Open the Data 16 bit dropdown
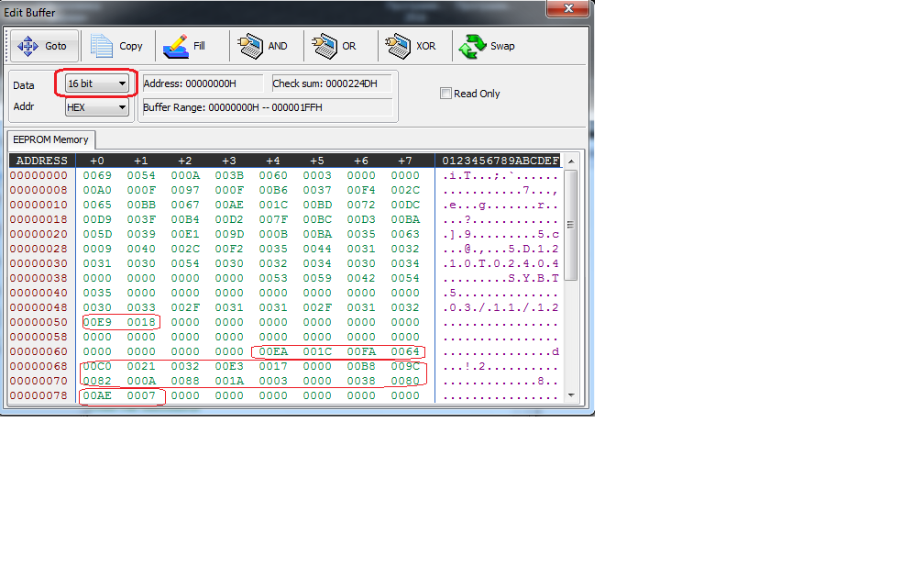This screenshot has width=924, height=578. (122, 83)
